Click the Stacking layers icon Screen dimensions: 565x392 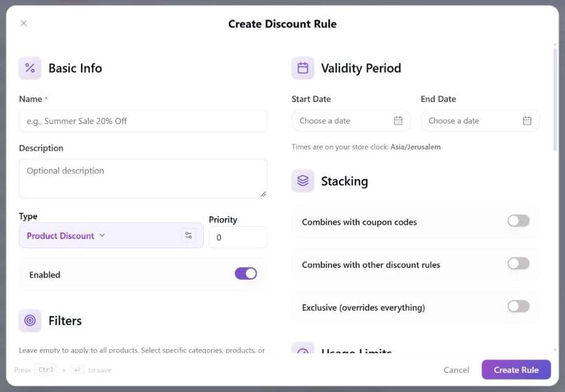pyautogui.click(x=303, y=181)
